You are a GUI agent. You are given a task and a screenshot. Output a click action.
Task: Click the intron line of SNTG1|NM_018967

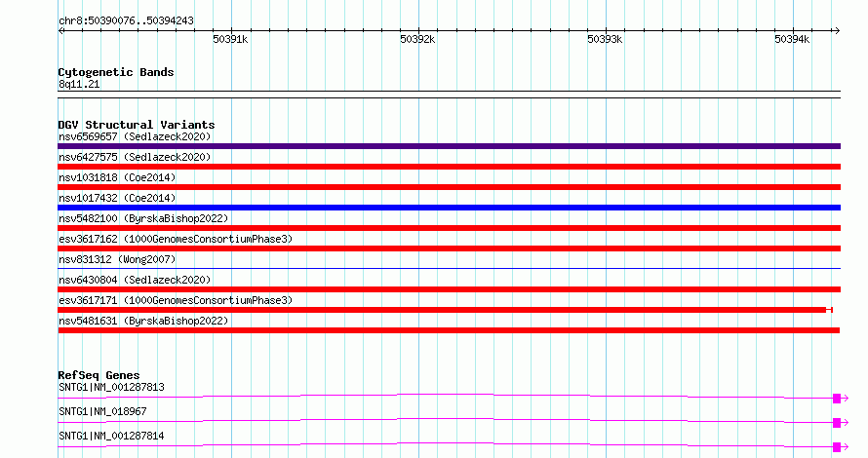point(446,419)
